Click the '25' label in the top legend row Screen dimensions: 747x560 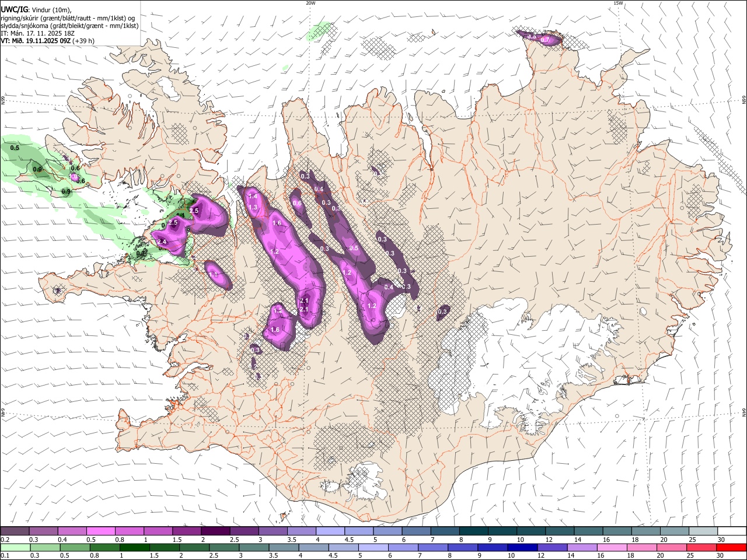pos(689,540)
